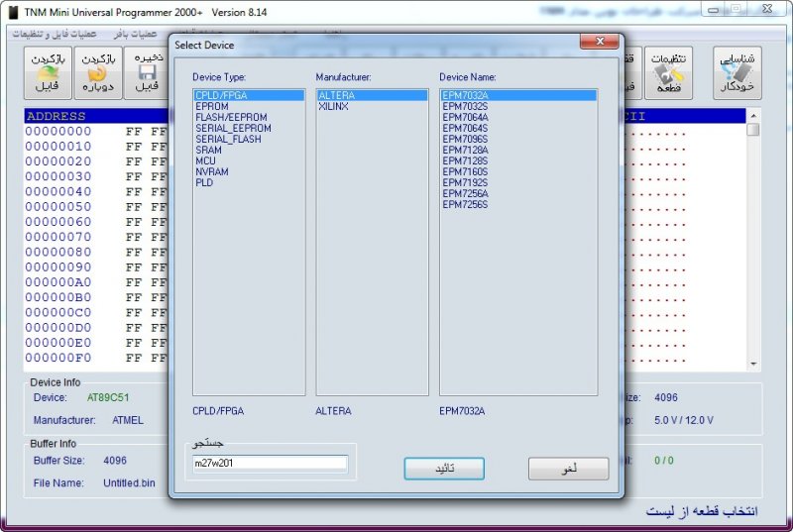Select device EPM7160S
This screenshot has height=532, width=793.
tap(465, 171)
